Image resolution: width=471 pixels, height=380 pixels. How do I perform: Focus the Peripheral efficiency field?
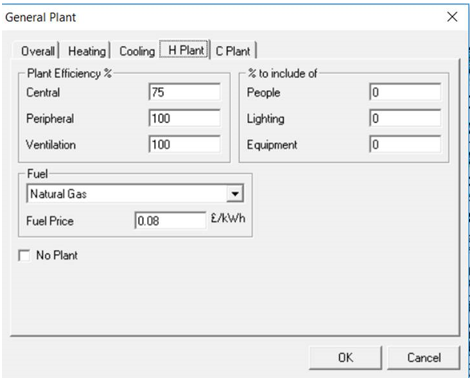click(184, 118)
